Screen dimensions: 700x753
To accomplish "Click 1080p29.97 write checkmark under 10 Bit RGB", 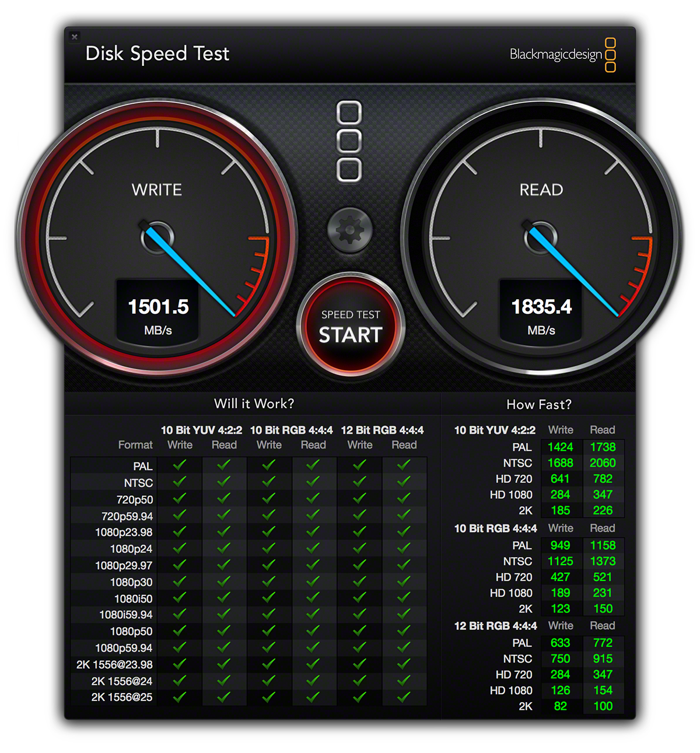I will click(x=269, y=564).
